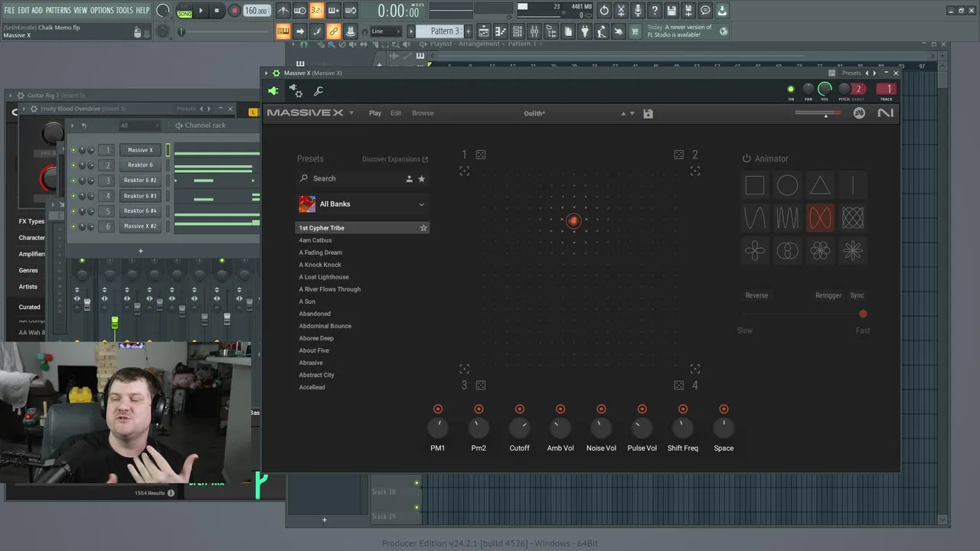The image size is (980, 551).
Task: Favorite the 1st Cypher Tribe preset star
Action: point(423,228)
